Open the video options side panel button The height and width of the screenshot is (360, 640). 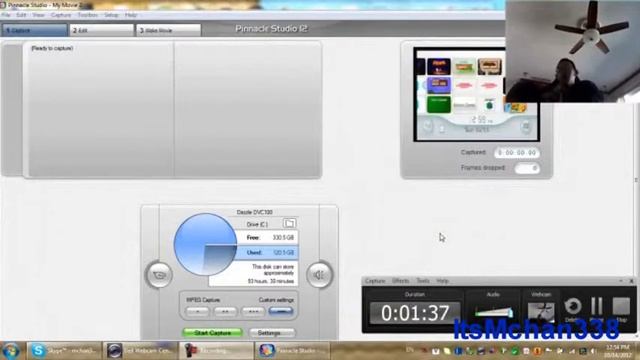click(x=159, y=275)
